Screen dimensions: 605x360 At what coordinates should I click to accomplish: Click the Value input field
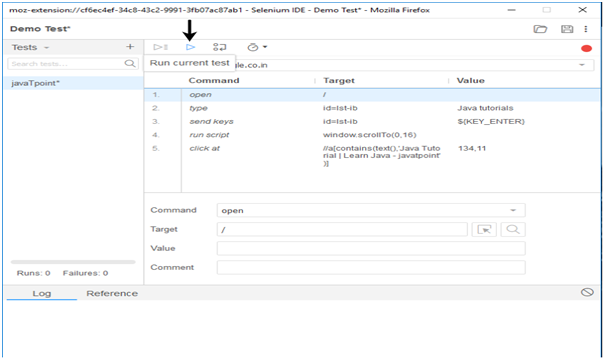click(371, 248)
